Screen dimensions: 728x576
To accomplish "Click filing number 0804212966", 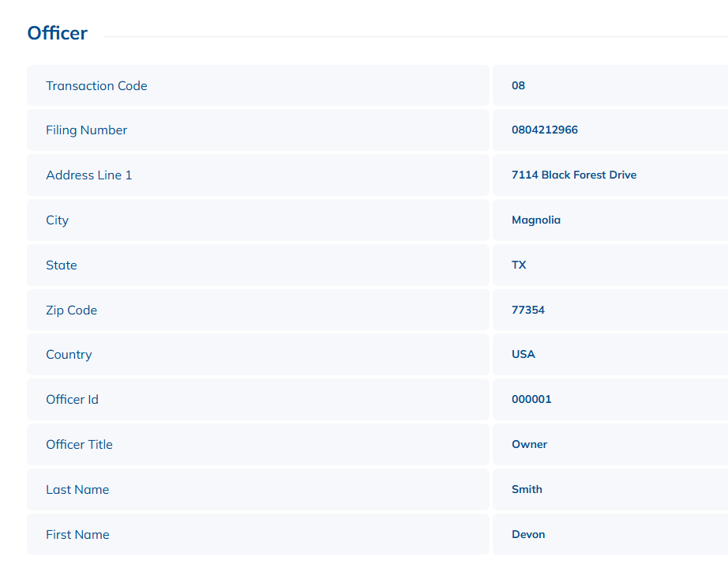I will (x=544, y=130).
